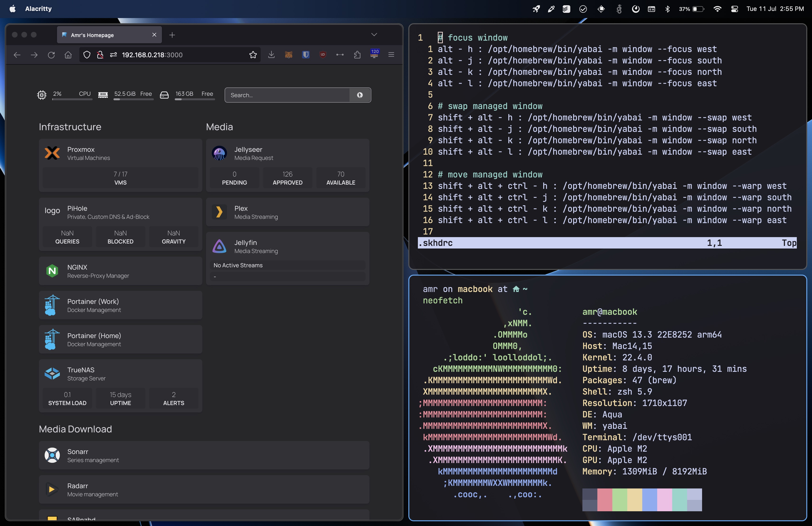
Task: Click the NGINX green N logo
Action: point(52,271)
